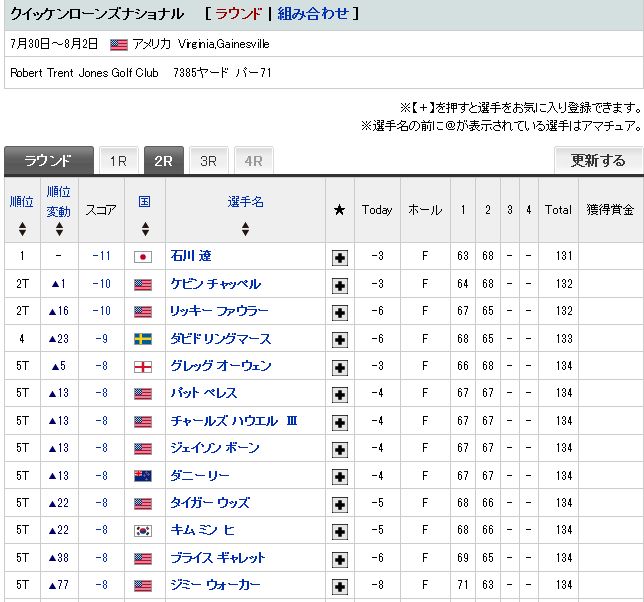This screenshot has height=602, width=644.
Task: Click 国 header link text
Action: (145, 202)
